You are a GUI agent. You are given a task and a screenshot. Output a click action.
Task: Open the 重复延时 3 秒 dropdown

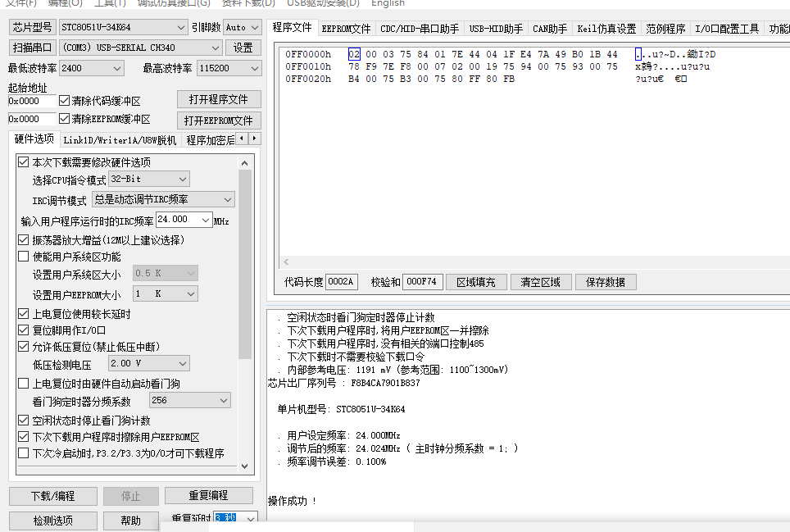coord(235,518)
